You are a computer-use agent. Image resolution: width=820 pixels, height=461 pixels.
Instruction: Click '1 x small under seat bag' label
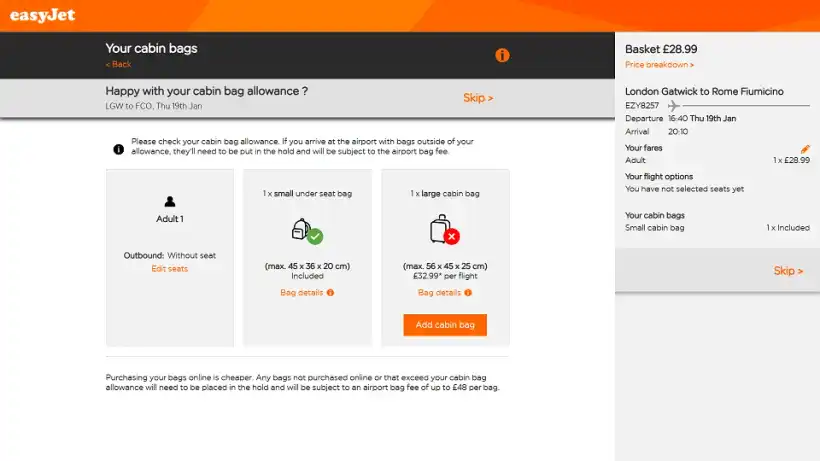pyautogui.click(x=308, y=193)
